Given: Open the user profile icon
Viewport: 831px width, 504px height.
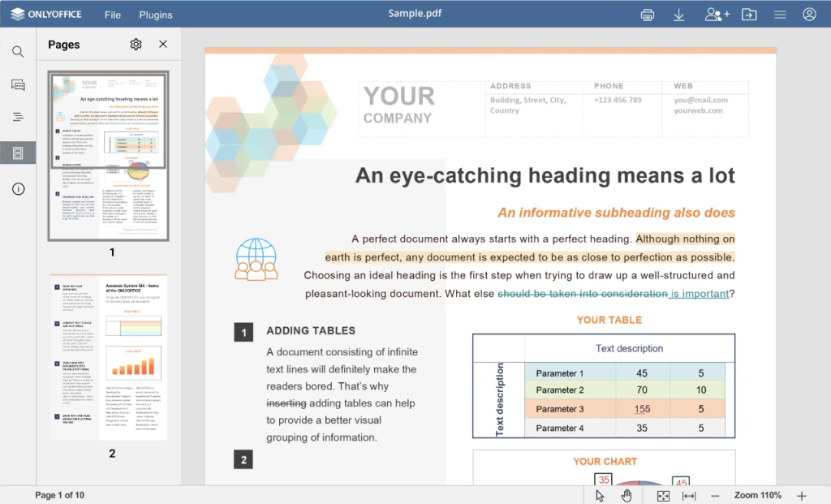Looking at the screenshot, I should click(x=809, y=15).
